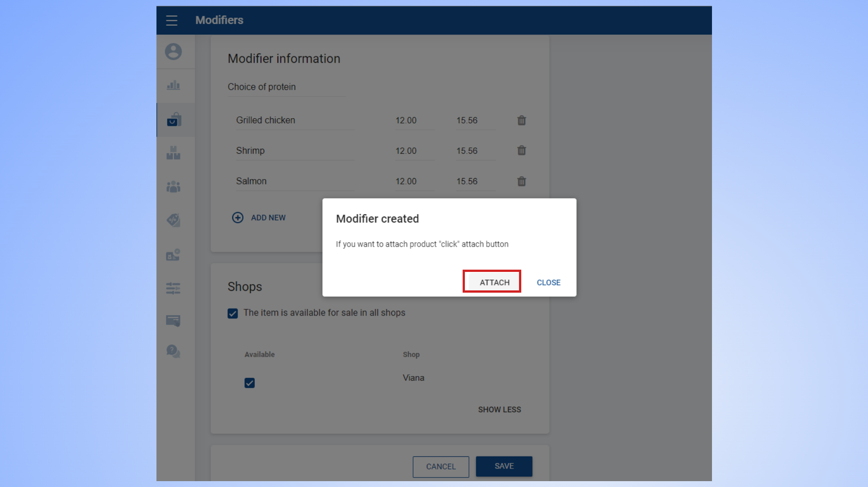Toggle available for sale in all shops
Viewport: 868px width, 487px height.
(233, 313)
